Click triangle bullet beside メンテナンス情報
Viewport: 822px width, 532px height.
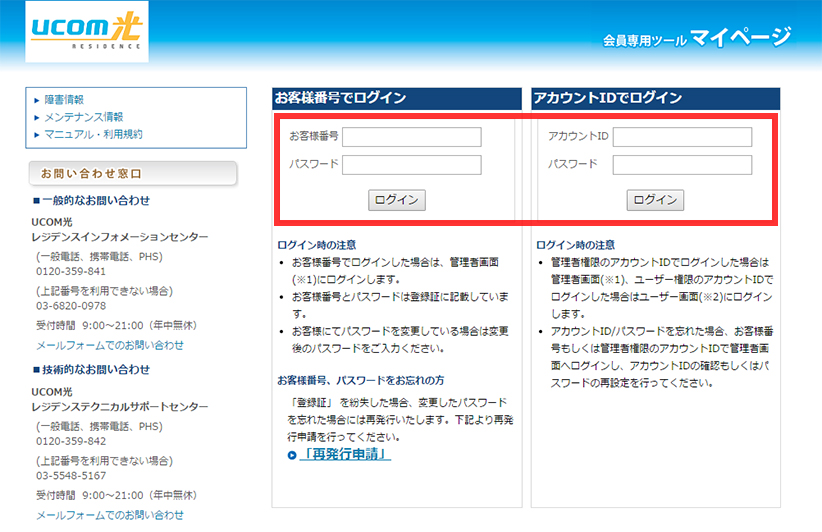pos(37,117)
